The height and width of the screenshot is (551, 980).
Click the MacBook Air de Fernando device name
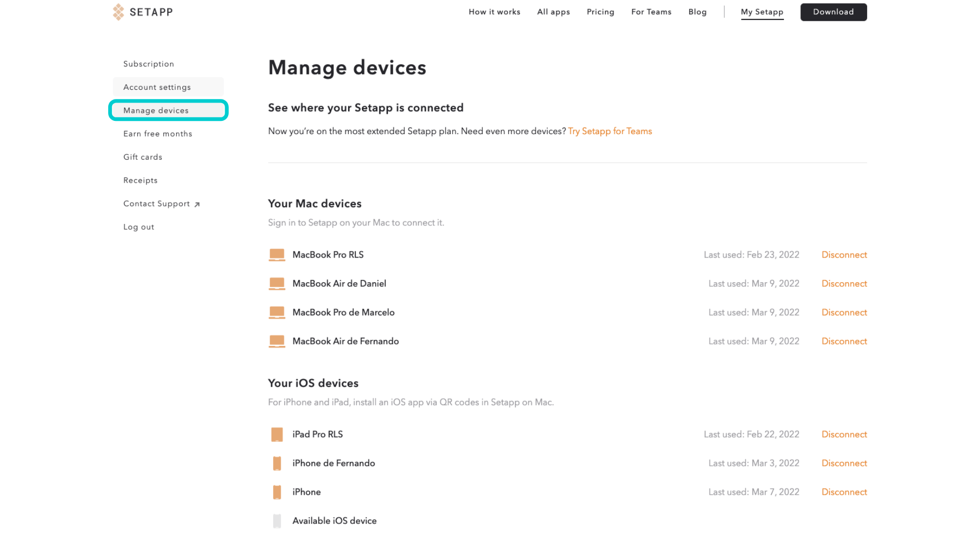coord(346,341)
